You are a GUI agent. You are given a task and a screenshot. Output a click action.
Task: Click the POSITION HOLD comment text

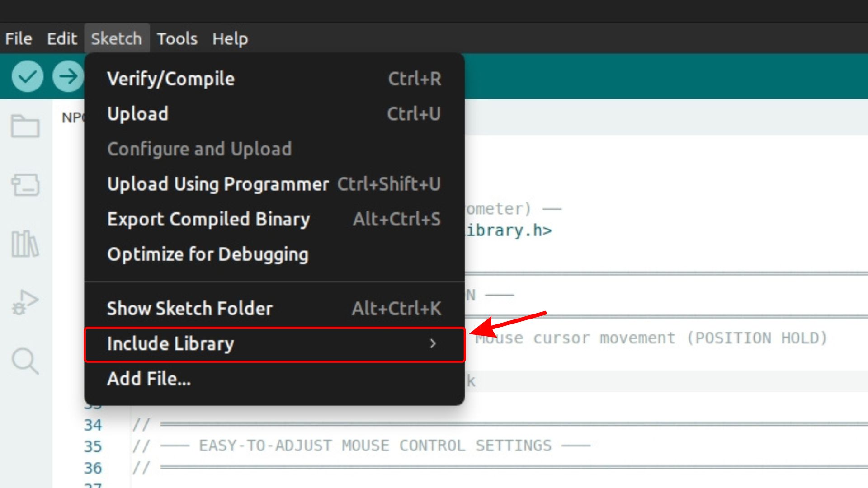757,338
